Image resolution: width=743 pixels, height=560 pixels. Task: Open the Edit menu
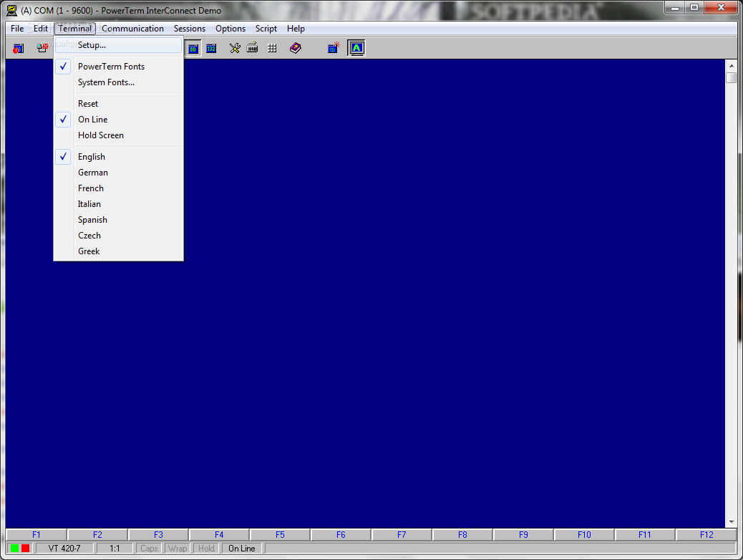coord(40,29)
